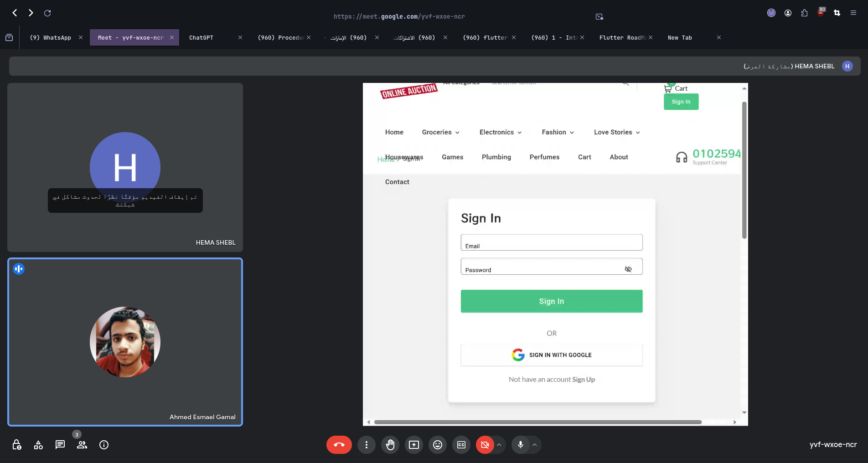This screenshot has height=463, width=868.
Task: Click the green Sign In form button
Action: pos(552,301)
